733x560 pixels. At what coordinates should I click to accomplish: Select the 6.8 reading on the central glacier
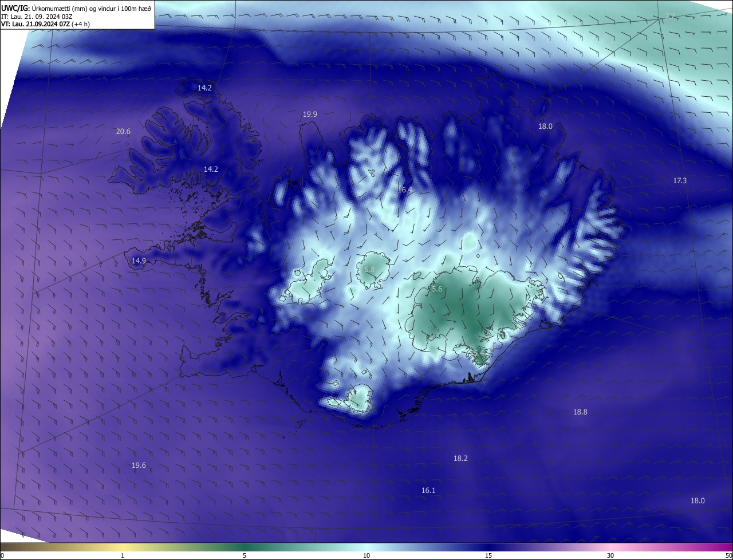(369, 270)
